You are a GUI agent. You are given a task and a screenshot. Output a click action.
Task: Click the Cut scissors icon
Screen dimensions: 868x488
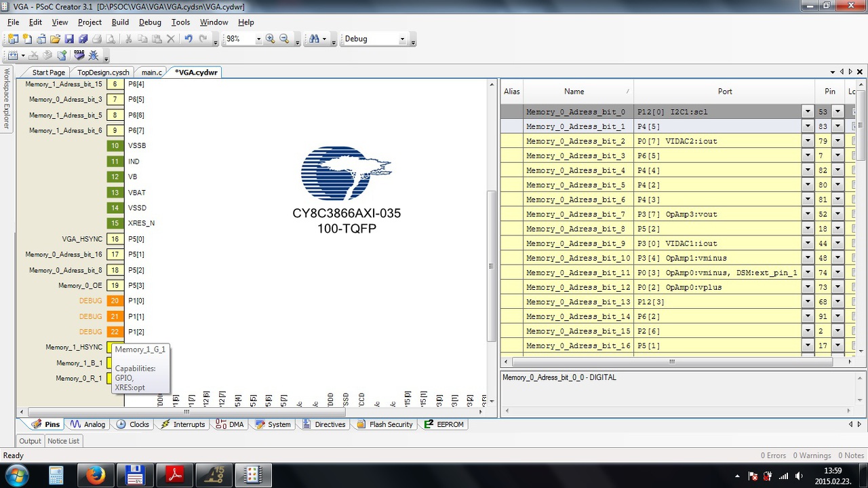point(129,39)
